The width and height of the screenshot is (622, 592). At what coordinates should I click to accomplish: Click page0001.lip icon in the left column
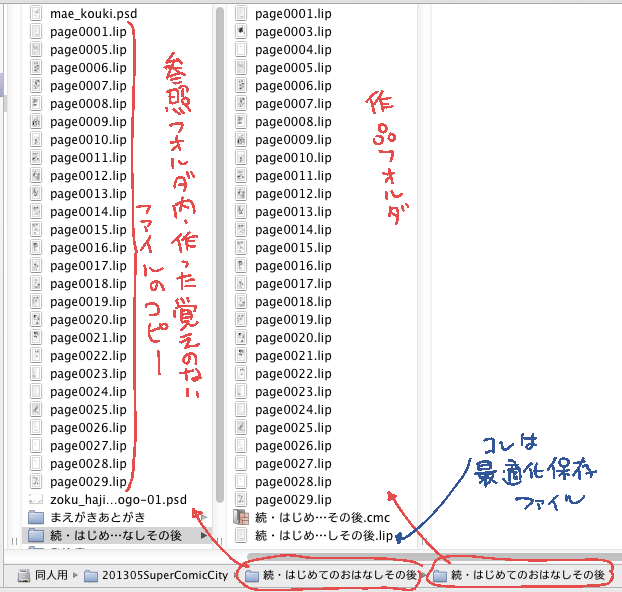tap(36, 31)
